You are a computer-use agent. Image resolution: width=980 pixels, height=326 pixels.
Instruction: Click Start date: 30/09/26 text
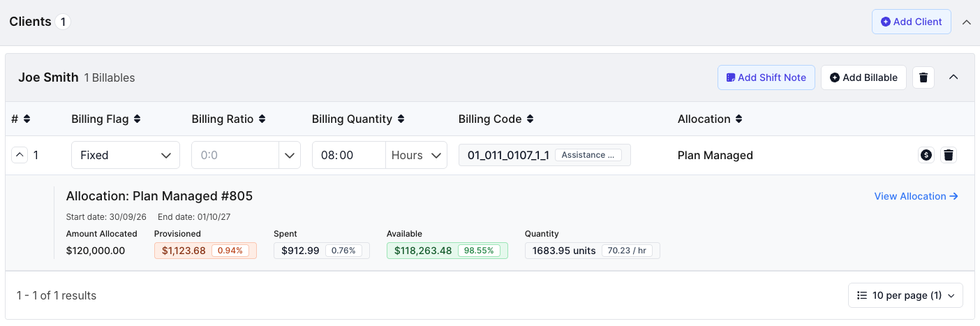(x=106, y=217)
